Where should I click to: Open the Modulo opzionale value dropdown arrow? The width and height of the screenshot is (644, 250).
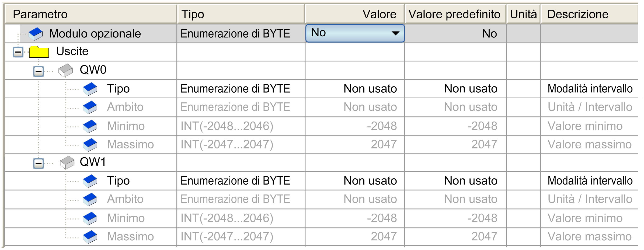(395, 33)
